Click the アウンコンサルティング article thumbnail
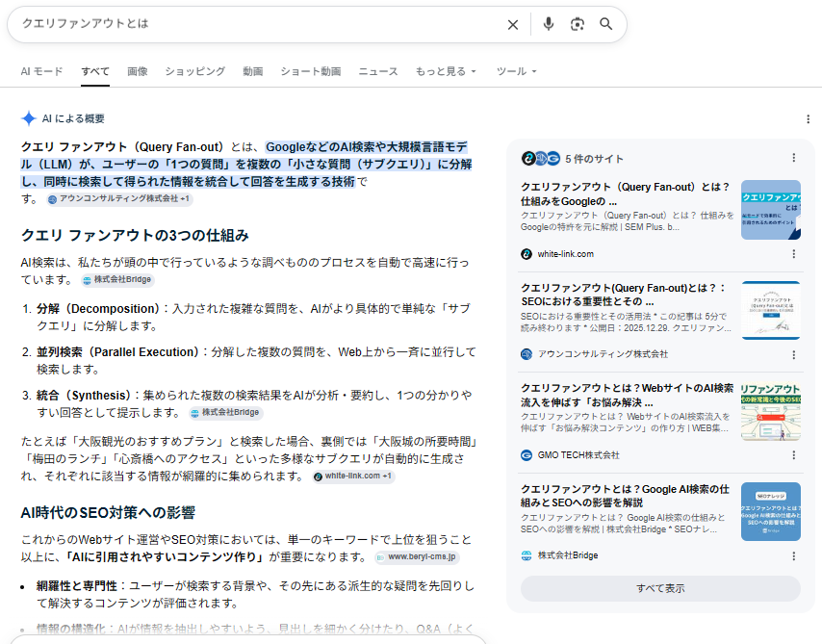The image size is (822, 644). [x=771, y=311]
